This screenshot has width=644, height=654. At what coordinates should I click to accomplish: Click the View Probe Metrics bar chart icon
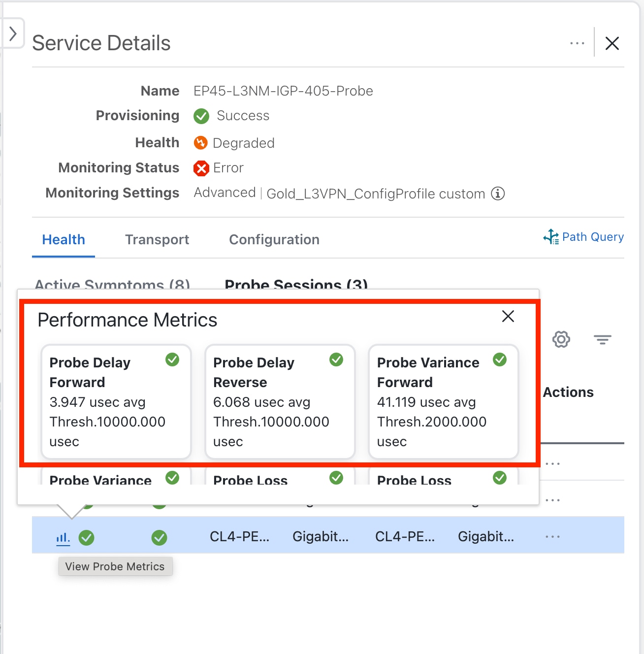pos(63,537)
